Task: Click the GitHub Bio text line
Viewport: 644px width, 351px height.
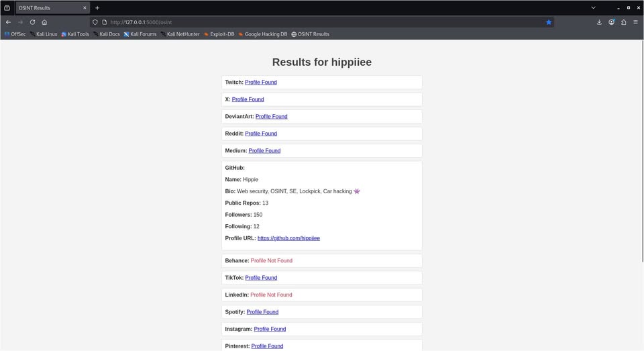Action: click(x=292, y=191)
